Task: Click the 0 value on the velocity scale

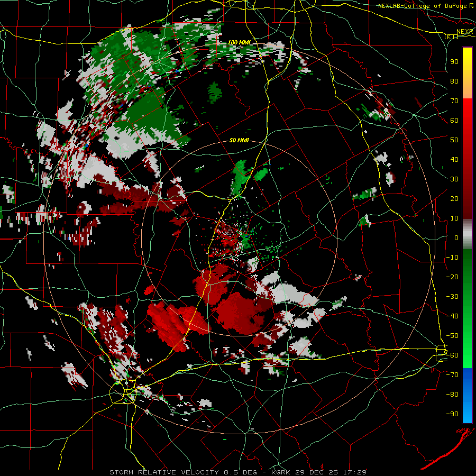Action: (456, 237)
